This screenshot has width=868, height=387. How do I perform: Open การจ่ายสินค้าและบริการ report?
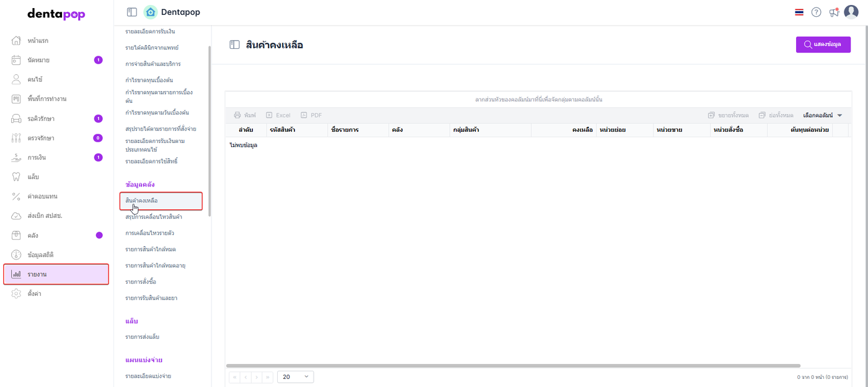point(153,64)
